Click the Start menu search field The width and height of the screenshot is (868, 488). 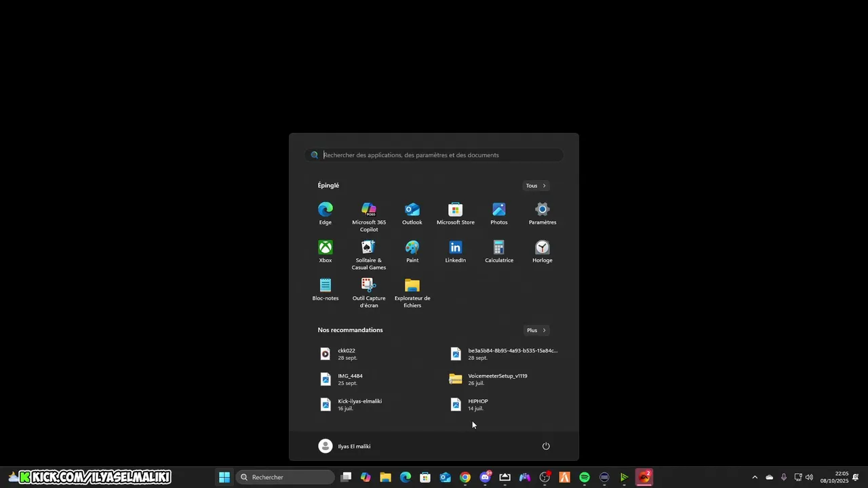(x=434, y=155)
